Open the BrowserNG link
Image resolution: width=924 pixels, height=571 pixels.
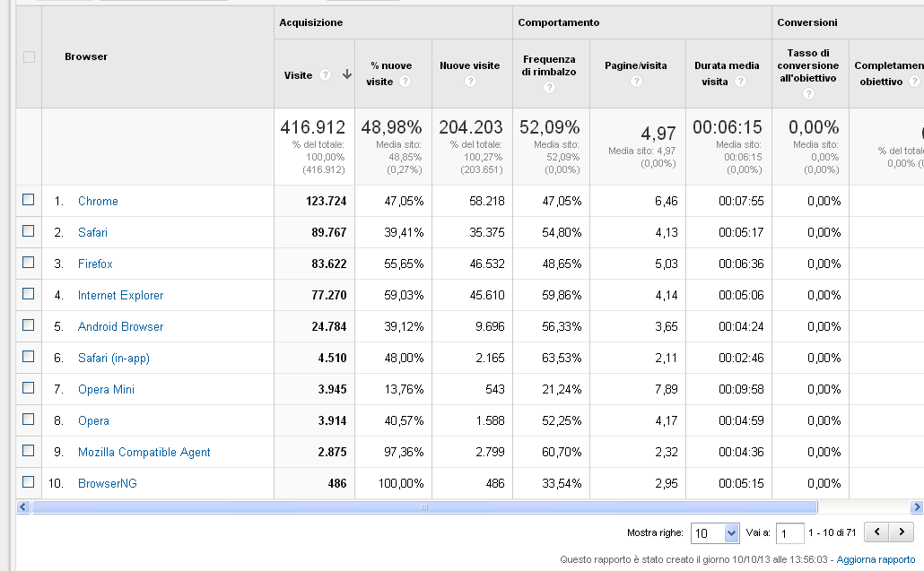click(x=108, y=483)
